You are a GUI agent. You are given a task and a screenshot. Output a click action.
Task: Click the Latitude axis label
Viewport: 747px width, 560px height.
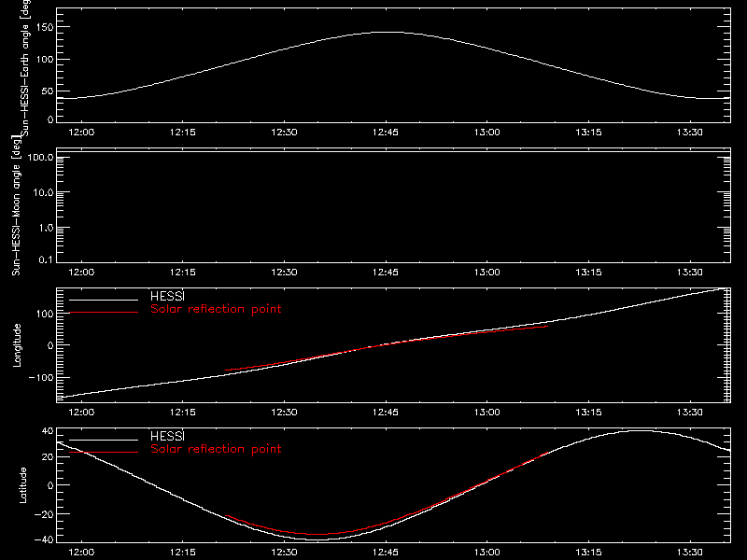(x=22, y=485)
